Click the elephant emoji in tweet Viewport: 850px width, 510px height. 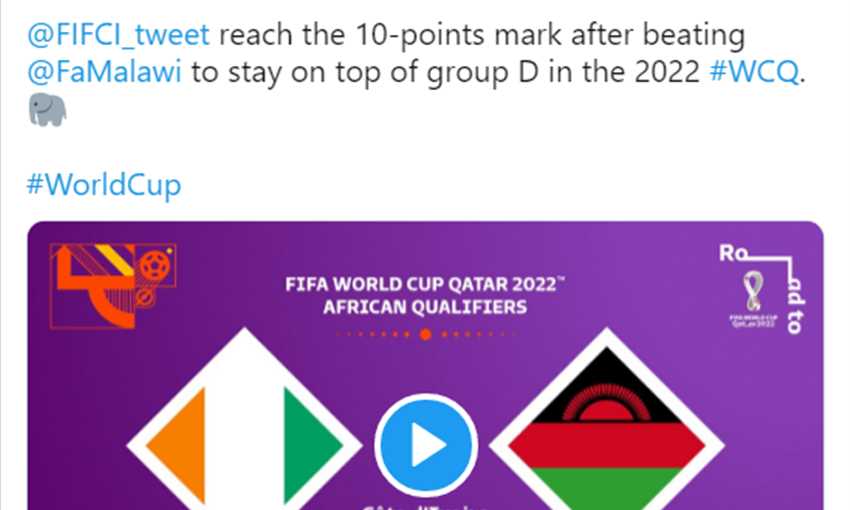pyautogui.click(x=48, y=111)
